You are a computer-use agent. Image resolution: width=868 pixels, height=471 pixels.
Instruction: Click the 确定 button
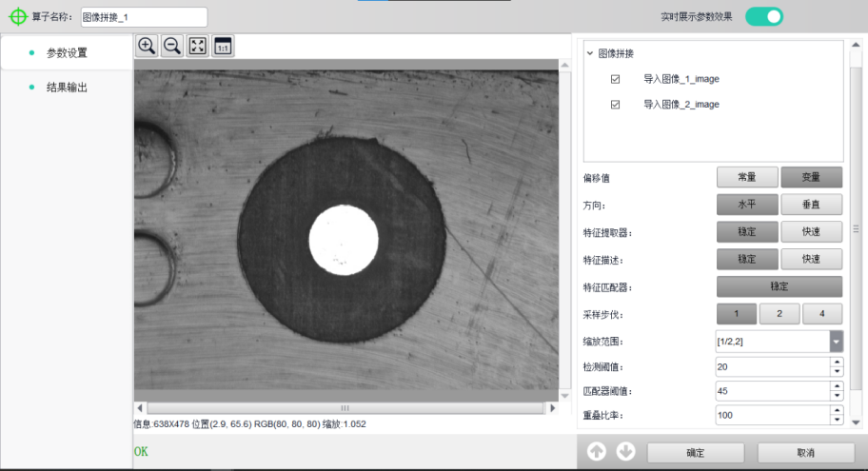pos(695,453)
